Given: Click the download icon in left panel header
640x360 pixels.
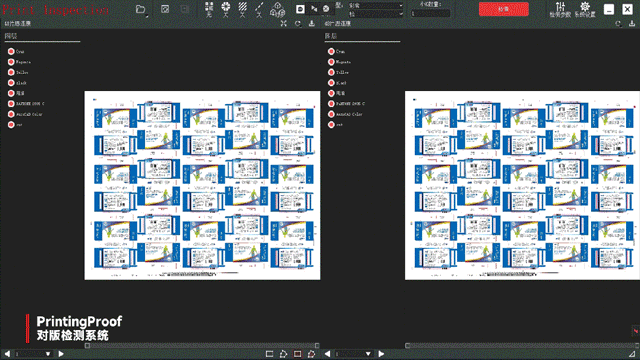Looking at the screenshot, I should coord(312,24).
